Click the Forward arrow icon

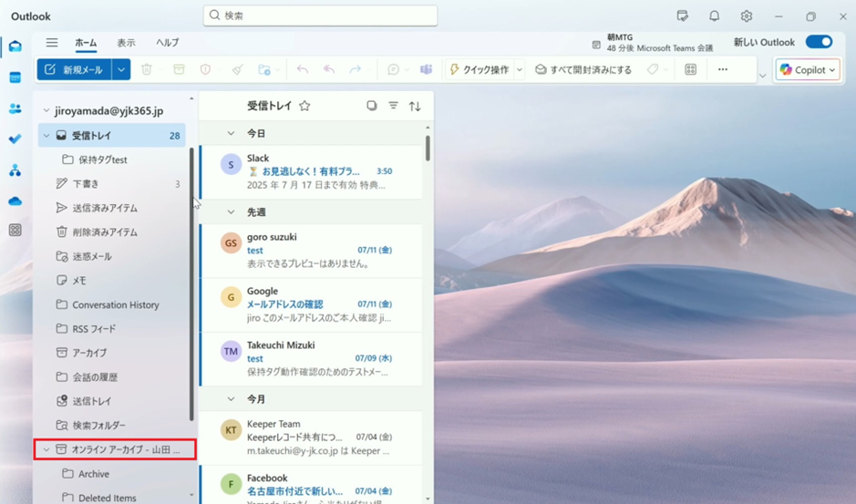click(356, 69)
